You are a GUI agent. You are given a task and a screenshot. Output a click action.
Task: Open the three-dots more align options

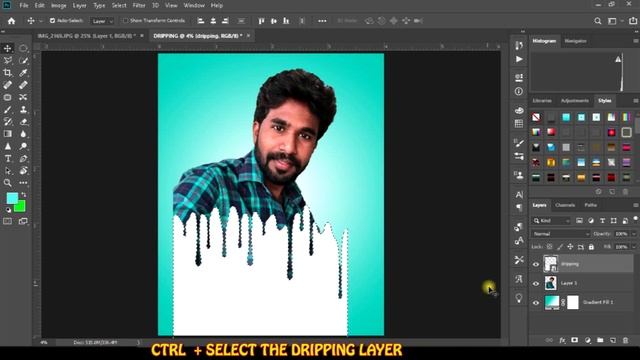click(x=322, y=21)
